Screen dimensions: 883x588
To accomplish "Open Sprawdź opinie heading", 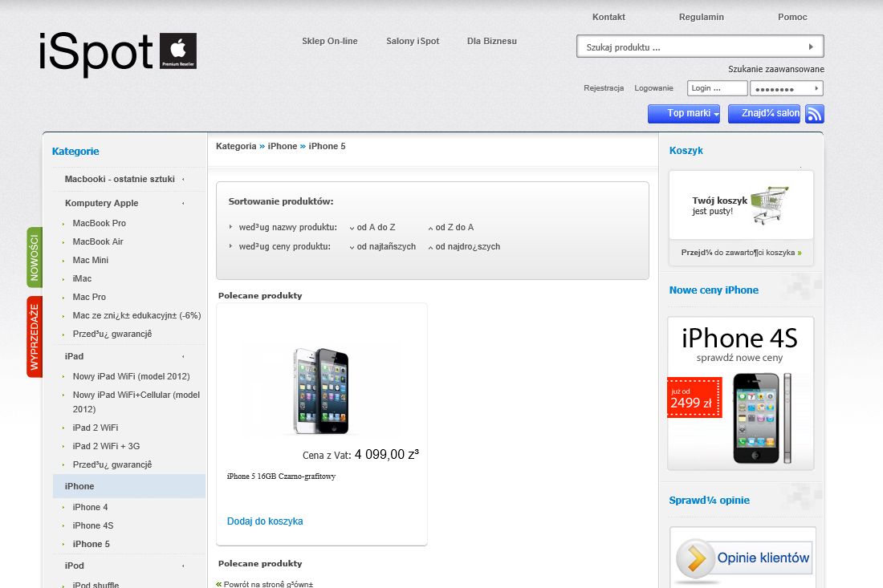I will [709, 501].
